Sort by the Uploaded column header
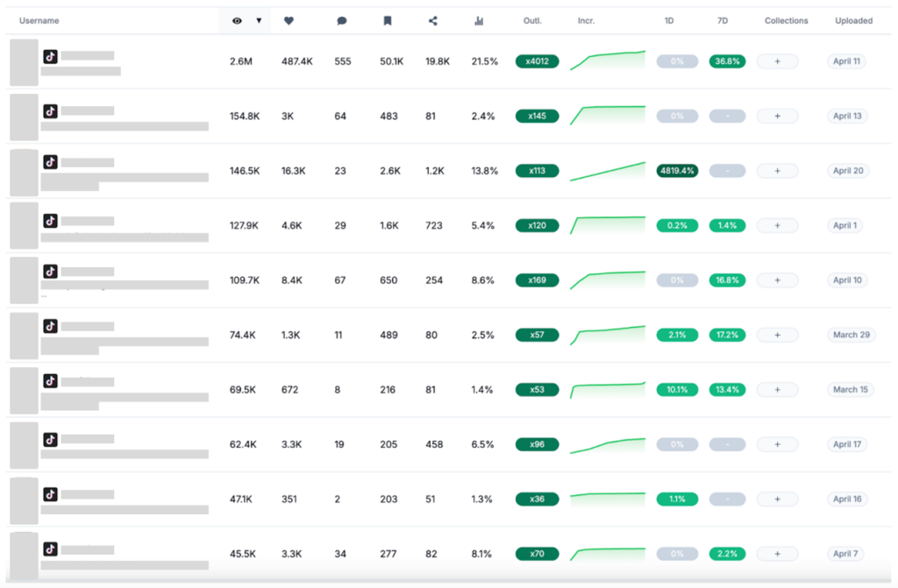 [x=853, y=20]
